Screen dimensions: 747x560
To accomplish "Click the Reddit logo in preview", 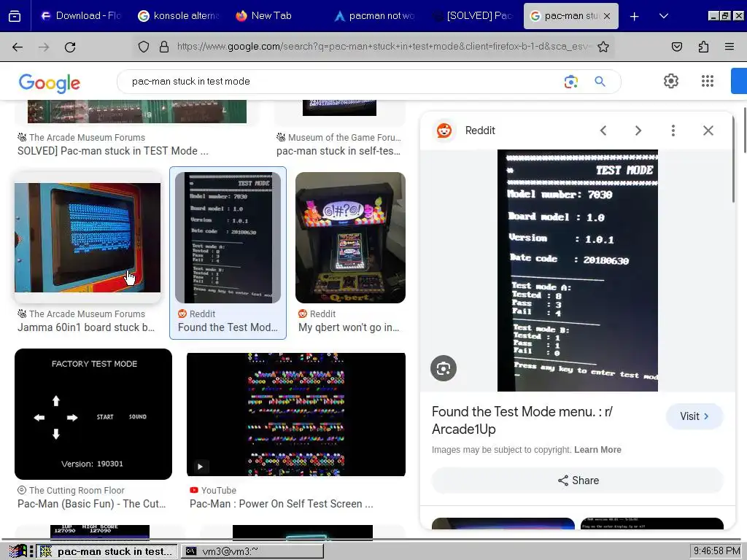I will pos(444,131).
